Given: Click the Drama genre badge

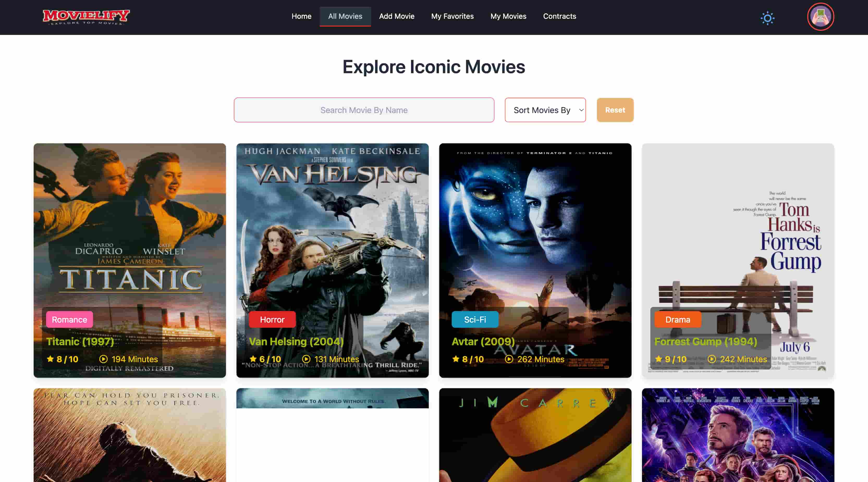Looking at the screenshot, I should (x=678, y=319).
